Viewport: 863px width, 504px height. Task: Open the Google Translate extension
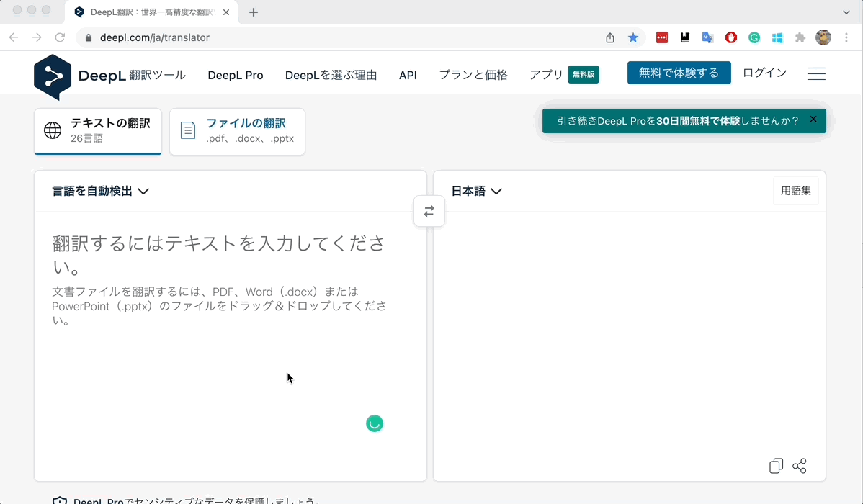[708, 37]
